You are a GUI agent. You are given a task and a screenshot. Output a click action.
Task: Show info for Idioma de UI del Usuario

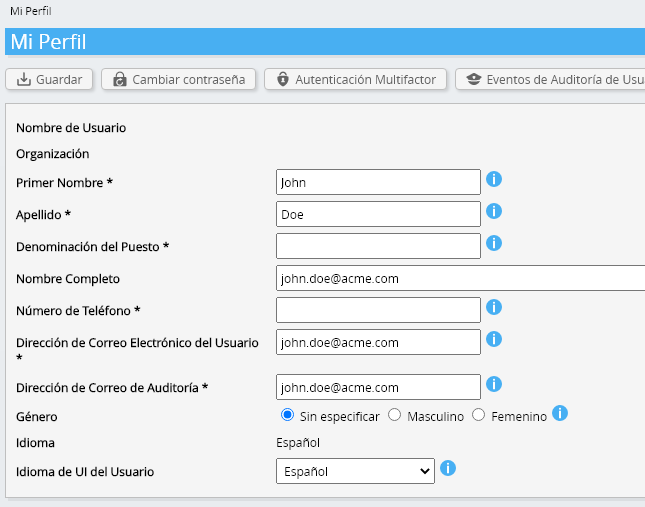click(x=448, y=468)
